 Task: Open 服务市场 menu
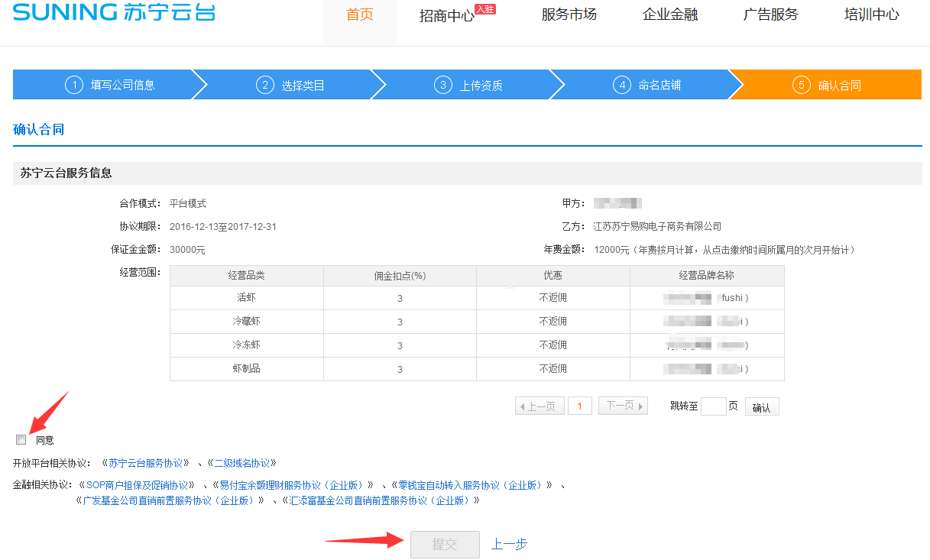pyautogui.click(x=569, y=15)
